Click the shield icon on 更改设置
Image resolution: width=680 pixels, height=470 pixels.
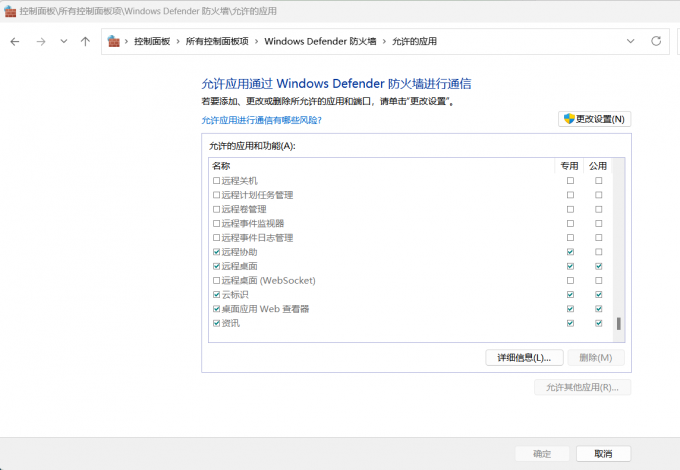click(x=568, y=119)
